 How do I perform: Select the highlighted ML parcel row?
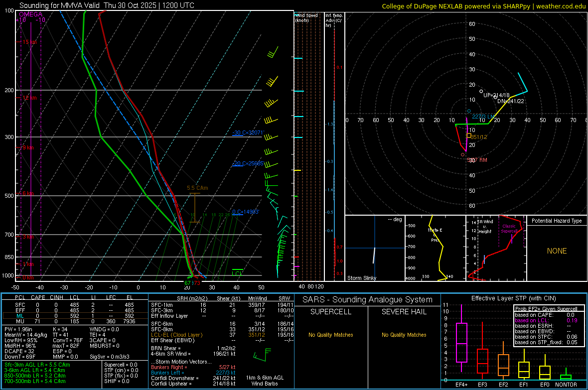click(x=75, y=316)
